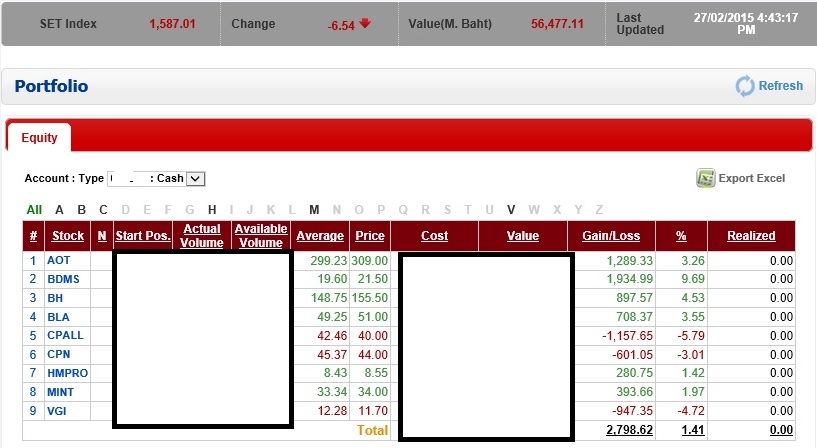This screenshot has height=448, width=817.
Task: Sort by Start Pos. column header
Action: point(143,235)
